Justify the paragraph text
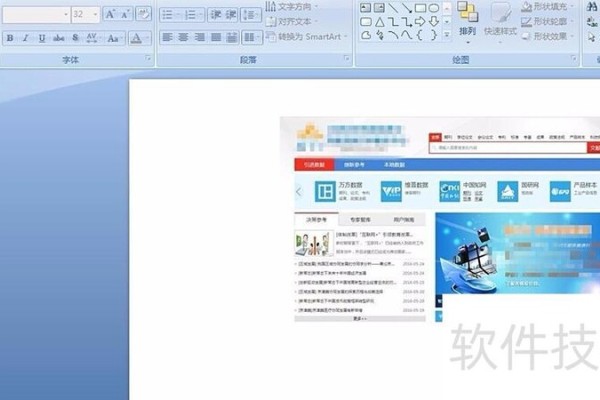 (216, 37)
